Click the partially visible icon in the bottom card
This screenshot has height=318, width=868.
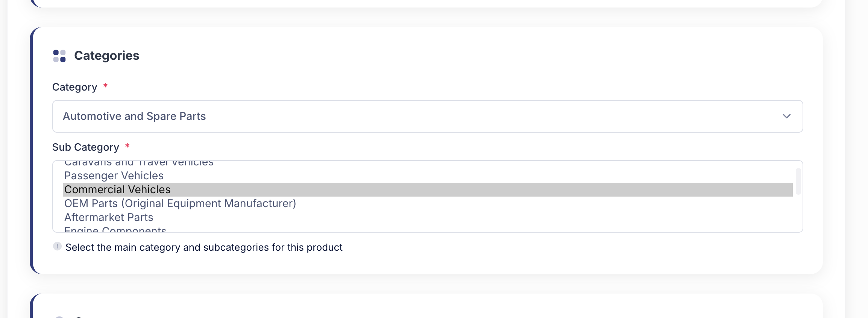tap(59, 317)
